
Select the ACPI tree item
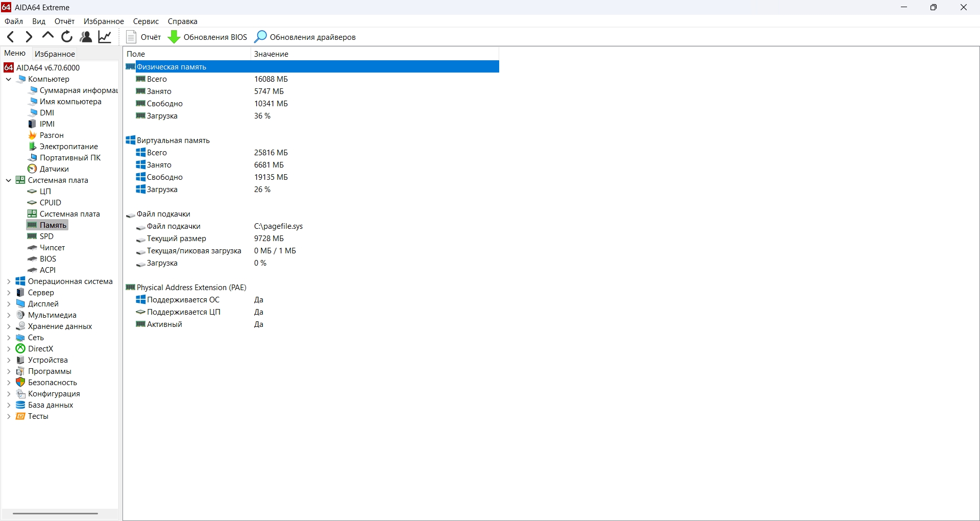click(42, 270)
